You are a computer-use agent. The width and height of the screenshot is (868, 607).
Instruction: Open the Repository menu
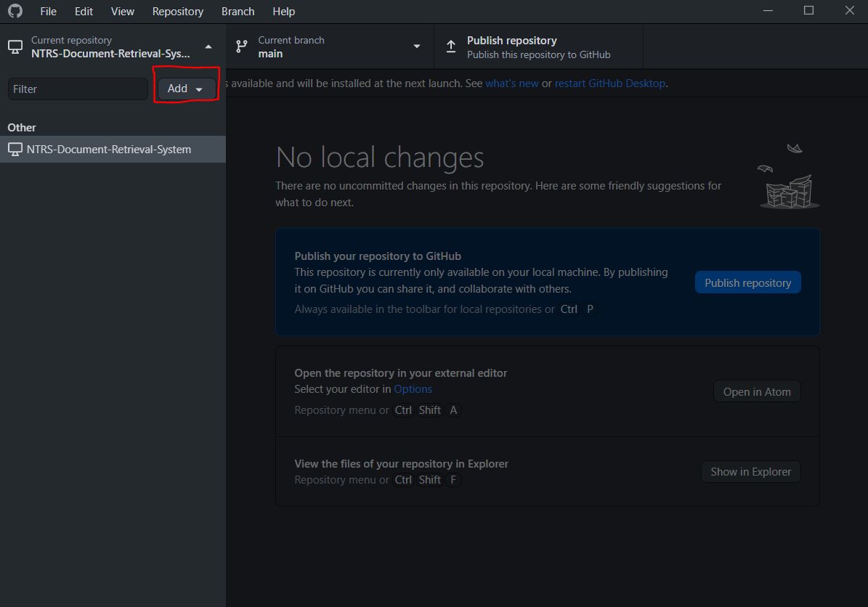(x=178, y=11)
